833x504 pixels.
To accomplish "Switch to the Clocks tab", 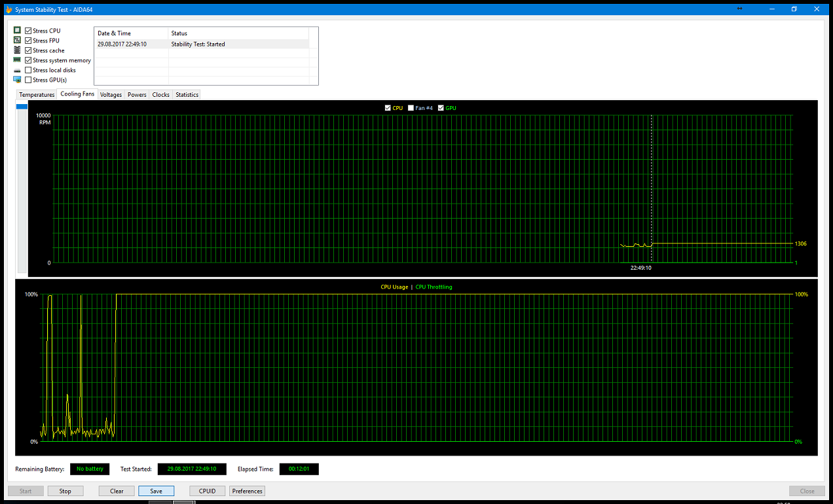I will click(x=161, y=95).
